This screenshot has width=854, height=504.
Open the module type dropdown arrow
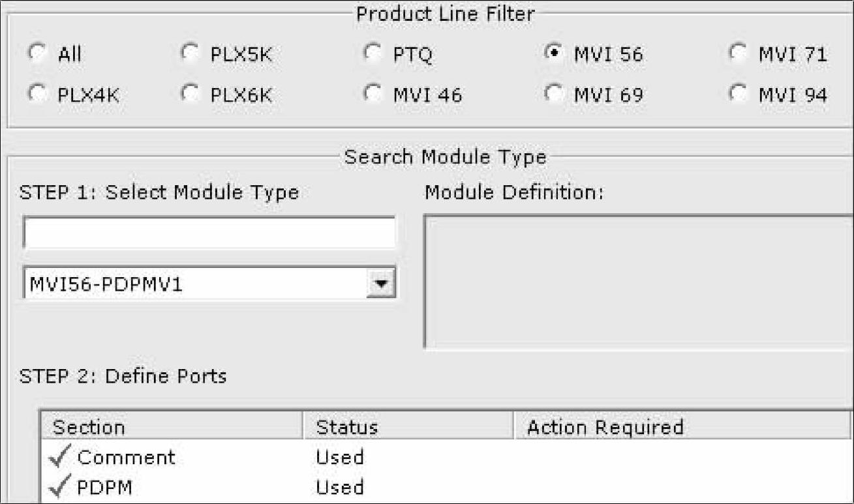[x=382, y=283]
